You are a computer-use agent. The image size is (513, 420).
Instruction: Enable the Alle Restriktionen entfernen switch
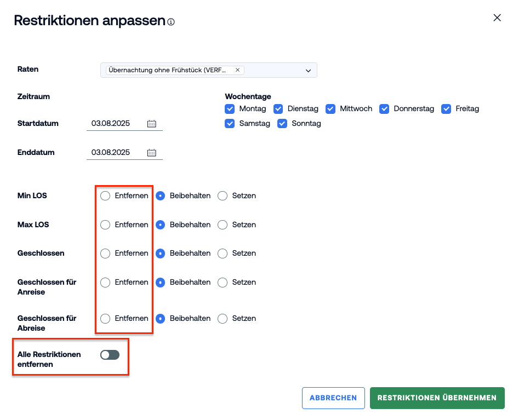[x=110, y=355]
